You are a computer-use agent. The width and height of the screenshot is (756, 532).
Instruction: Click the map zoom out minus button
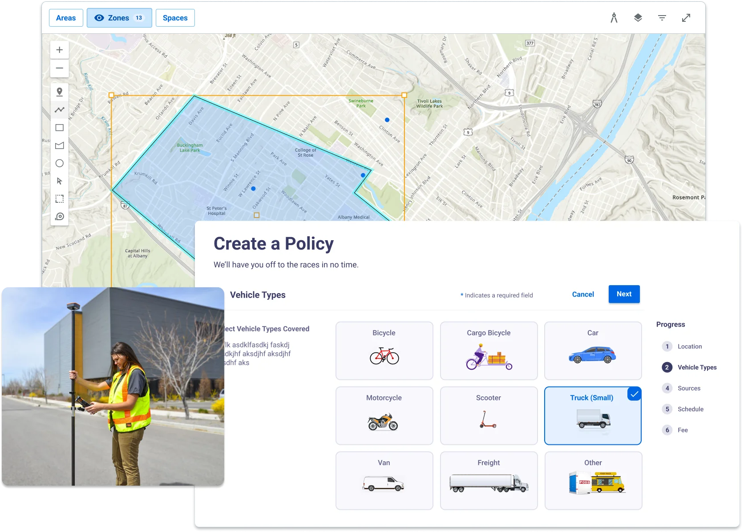tap(59, 69)
